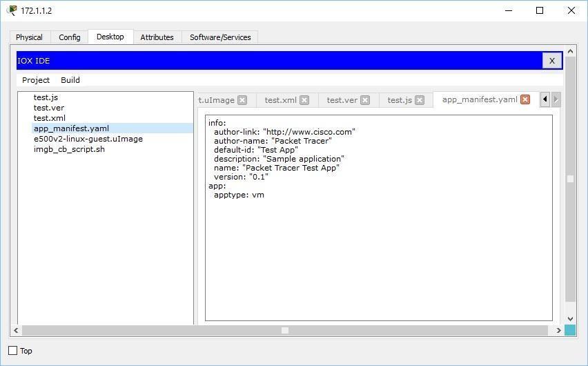
Task: Select app_manifest.yaml in the file list
Action: pyautogui.click(x=112, y=128)
